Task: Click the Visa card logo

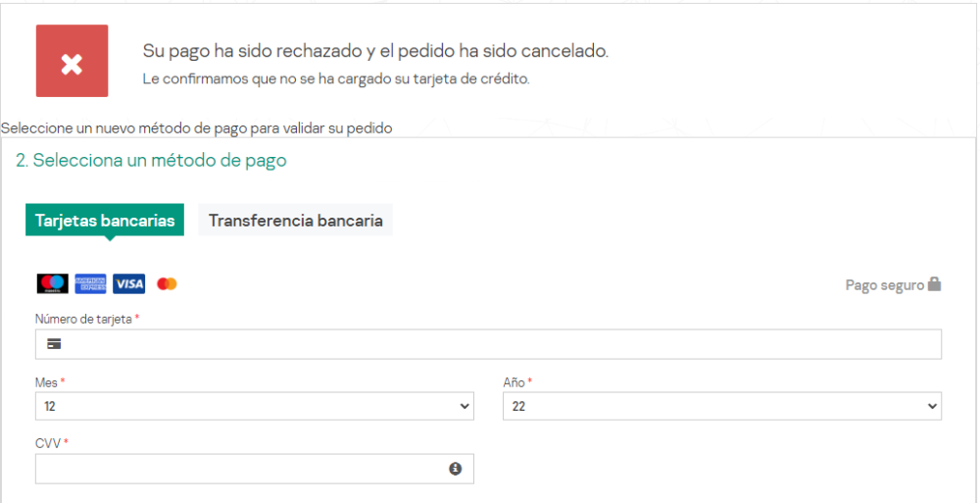Action: [x=128, y=283]
